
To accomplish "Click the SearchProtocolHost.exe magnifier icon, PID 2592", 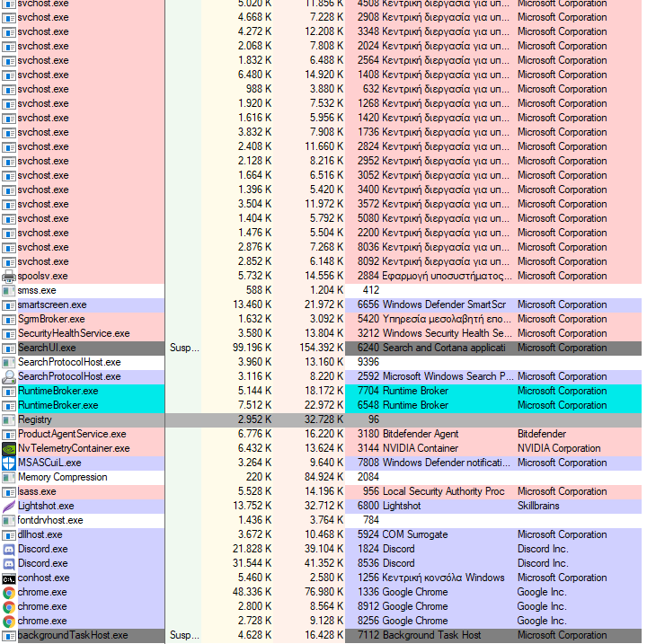I will (9, 376).
